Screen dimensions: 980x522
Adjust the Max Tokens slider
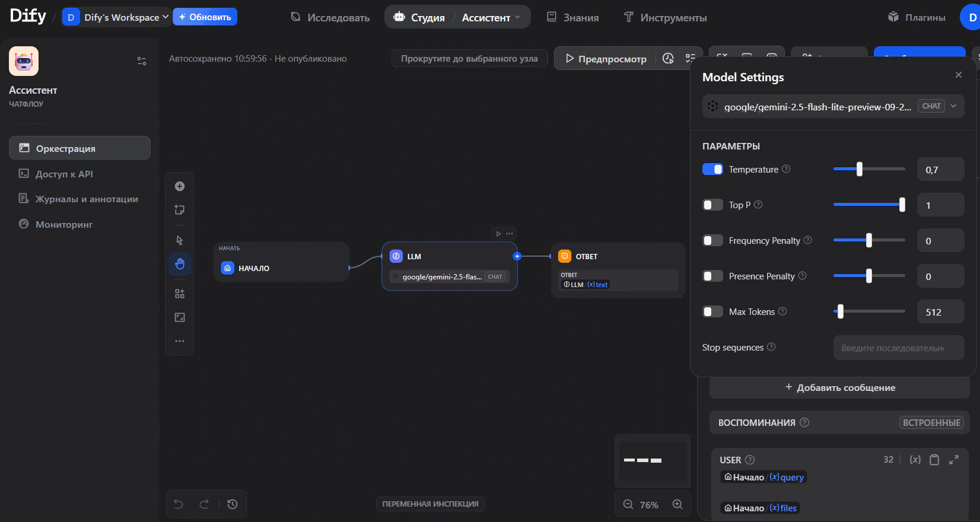840,311
